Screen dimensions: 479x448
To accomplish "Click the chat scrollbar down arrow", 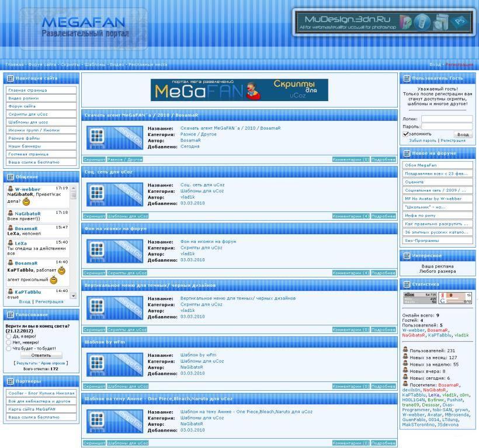I will [x=74, y=296].
